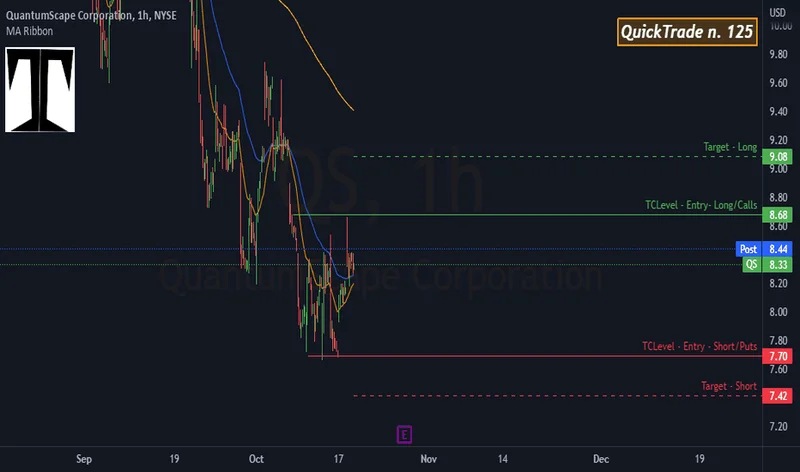Click 'Oct' on the time axis
This screenshot has width=800, height=472.
tap(256, 459)
